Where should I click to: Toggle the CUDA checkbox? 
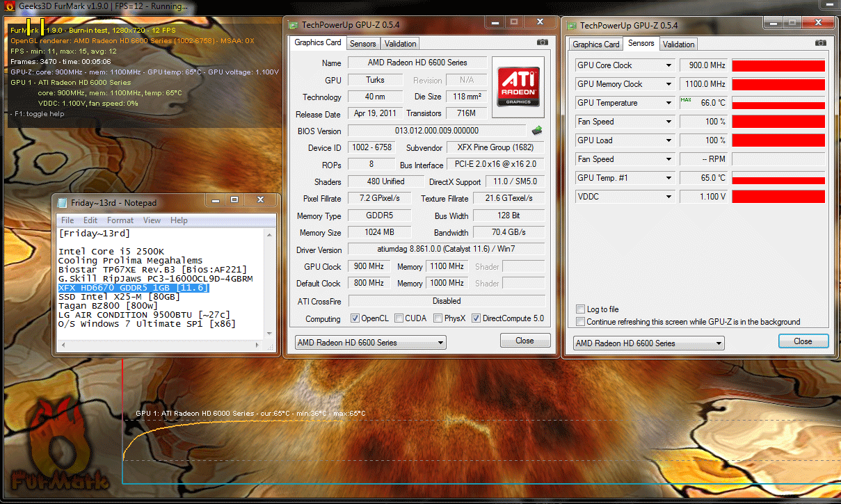[399, 318]
